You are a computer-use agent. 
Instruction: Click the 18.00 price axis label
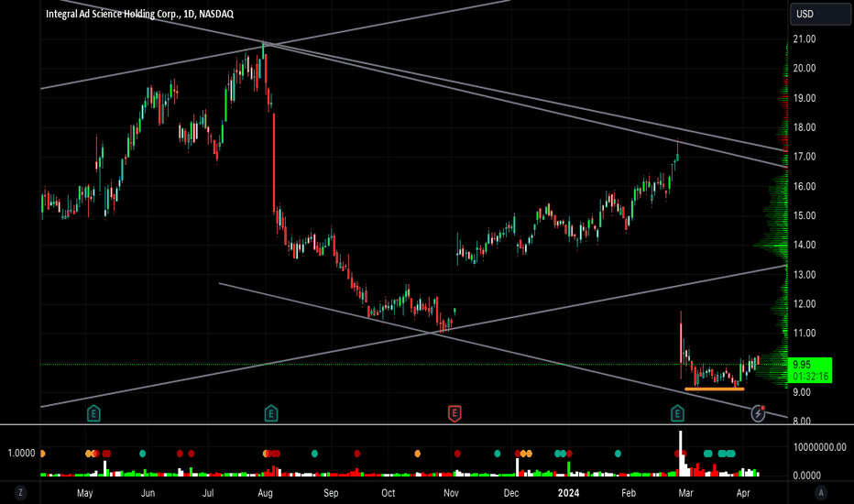804,127
